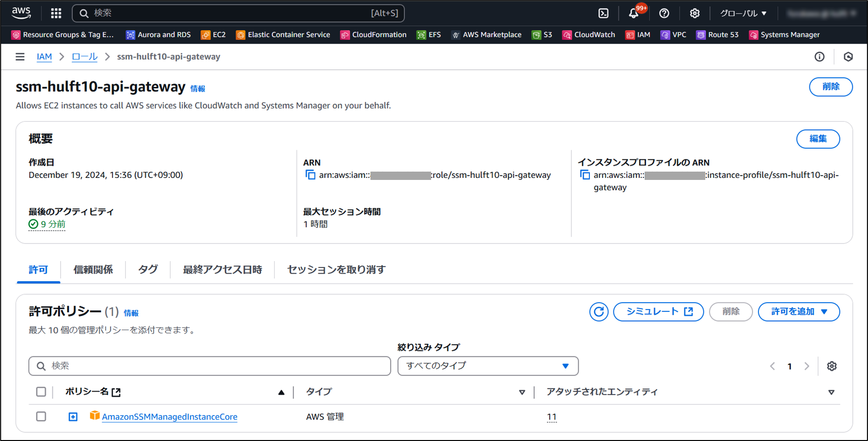Click the 削除 button for the role
The height and width of the screenshot is (441, 868).
point(831,87)
